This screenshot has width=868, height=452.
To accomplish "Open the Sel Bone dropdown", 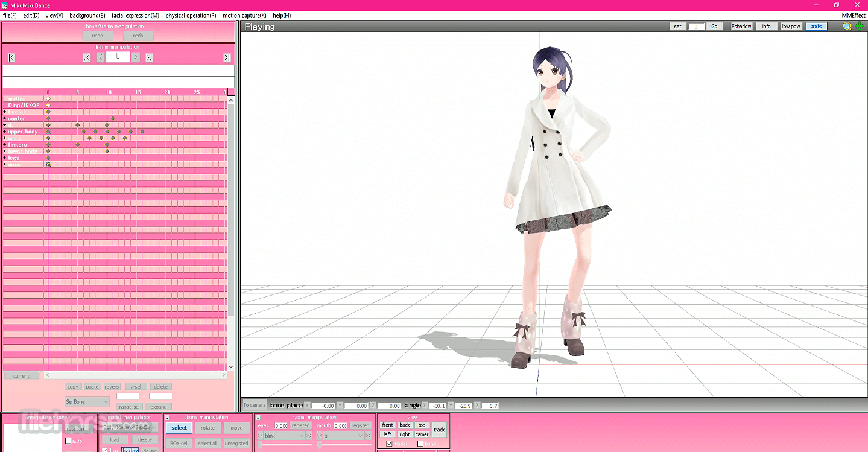I will coord(87,401).
